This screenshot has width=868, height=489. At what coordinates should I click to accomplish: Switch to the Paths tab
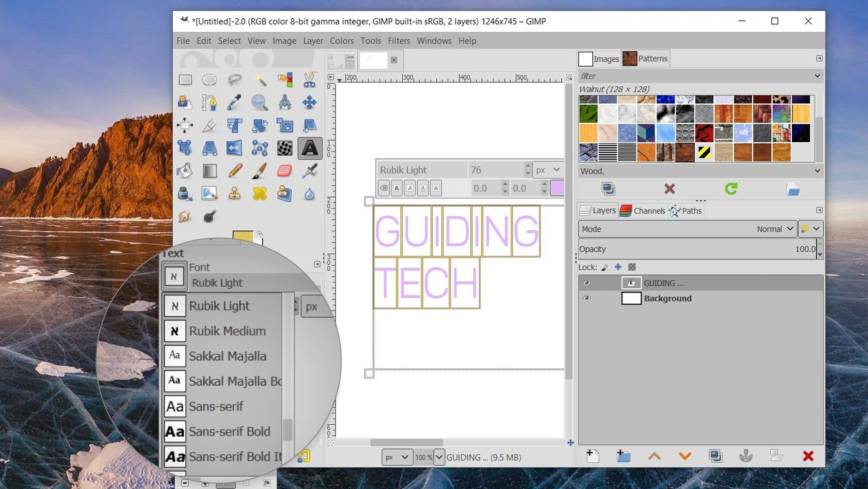pyautogui.click(x=685, y=211)
